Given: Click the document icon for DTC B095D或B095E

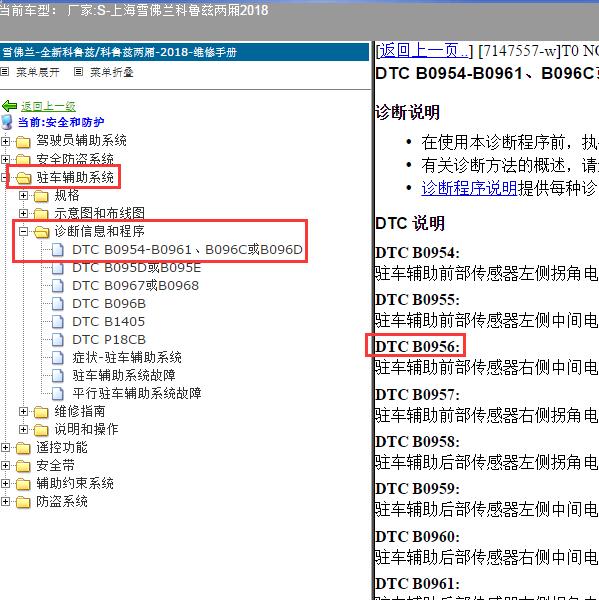Looking at the screenshot, I should point(58,267).
